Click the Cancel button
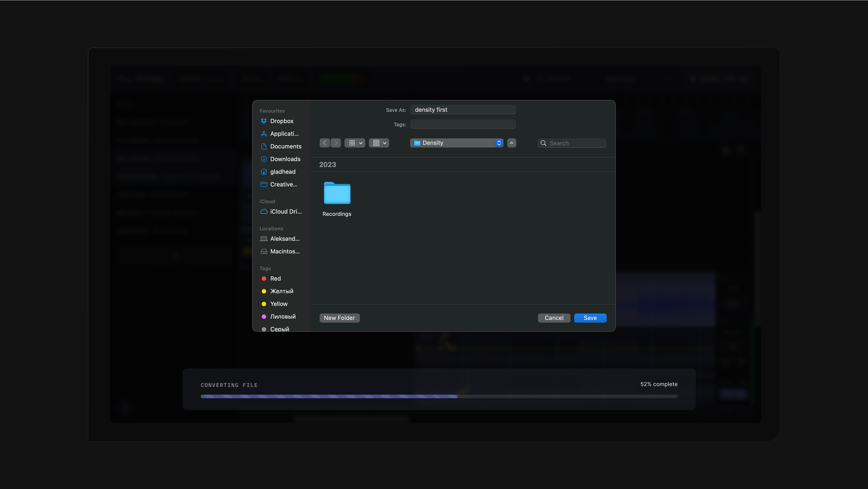The height and width of the screenshot is (489, 868). 554,318
